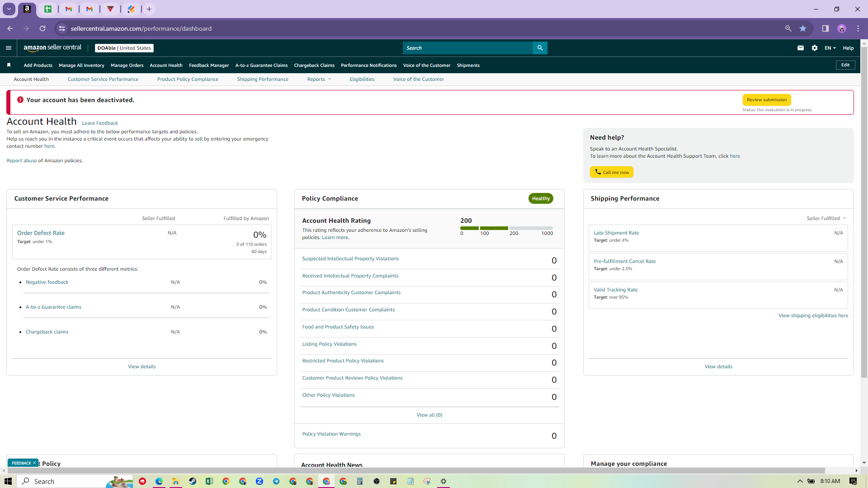Open Feedback Manager from the top menu
This screenshot has width=868, height=488.
pyautogui.click(x=209, y=66)
